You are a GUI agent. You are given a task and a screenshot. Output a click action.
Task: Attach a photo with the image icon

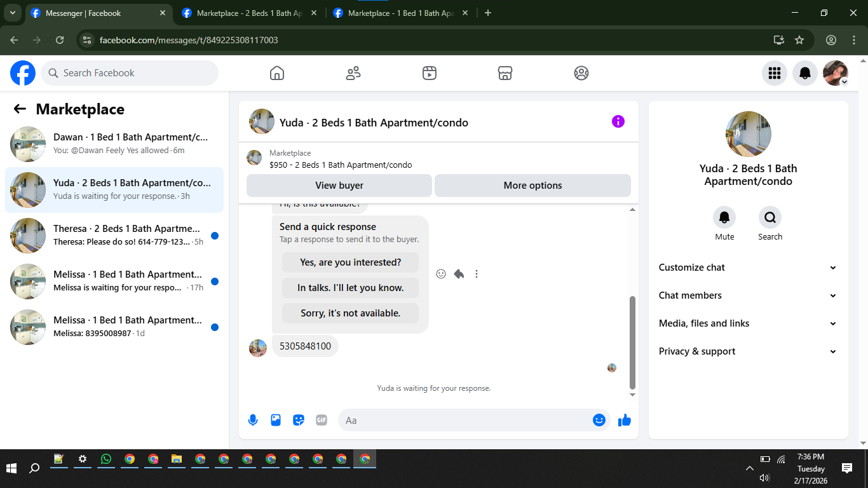276,420
